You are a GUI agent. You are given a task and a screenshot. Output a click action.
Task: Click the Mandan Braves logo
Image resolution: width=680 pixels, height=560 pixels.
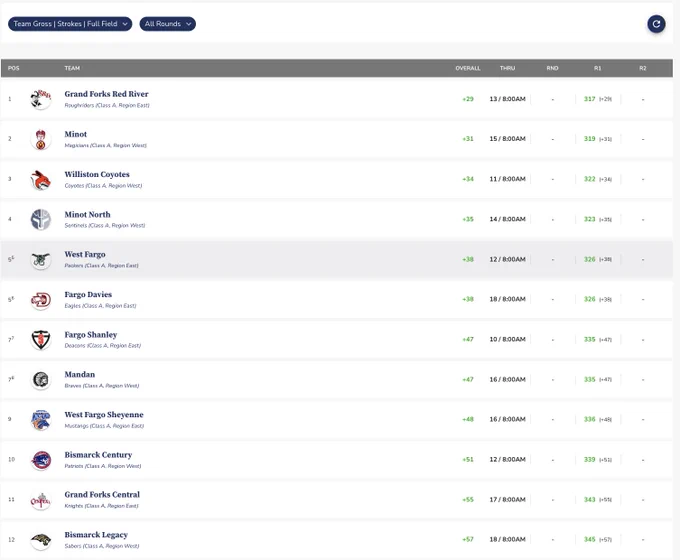[x=41, y=380]
